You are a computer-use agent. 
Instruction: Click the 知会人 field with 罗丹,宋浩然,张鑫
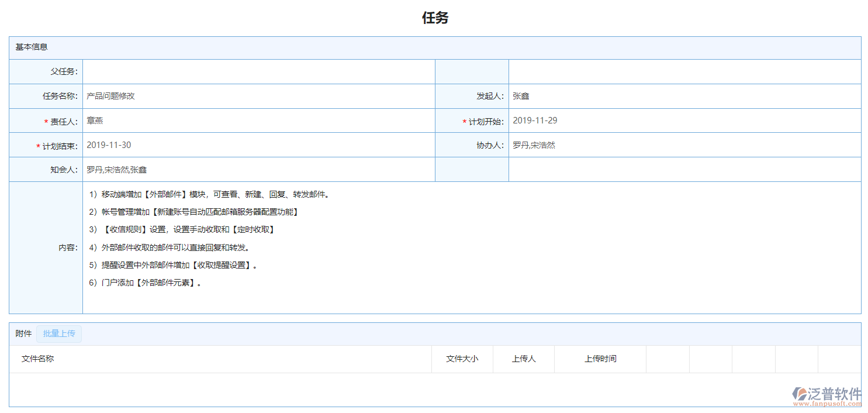pos(258,170)
